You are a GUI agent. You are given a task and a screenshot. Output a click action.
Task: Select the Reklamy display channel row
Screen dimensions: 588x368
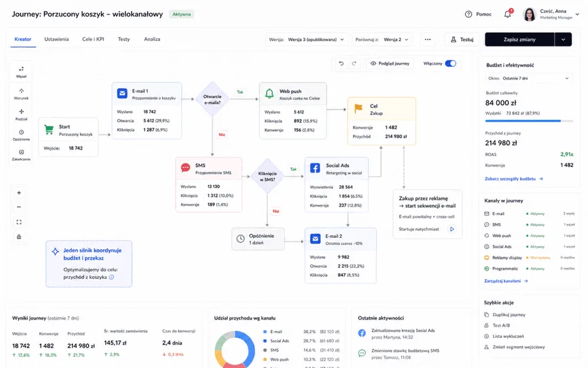(x=529, y=258)
